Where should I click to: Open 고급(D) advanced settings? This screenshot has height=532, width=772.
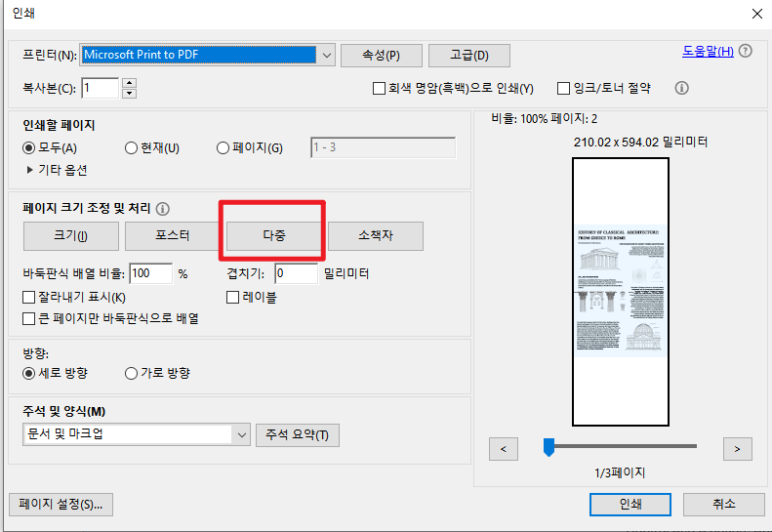point(469,56)
